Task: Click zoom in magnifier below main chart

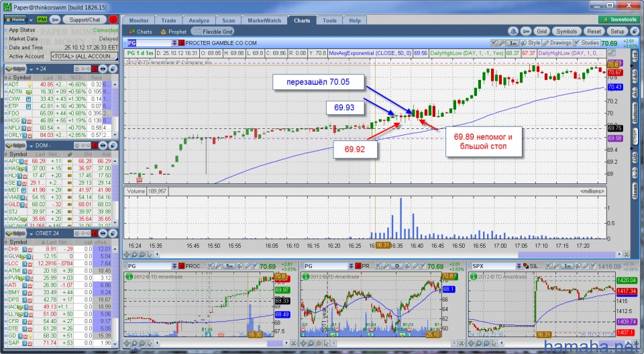Action: [x=135, y=255]
